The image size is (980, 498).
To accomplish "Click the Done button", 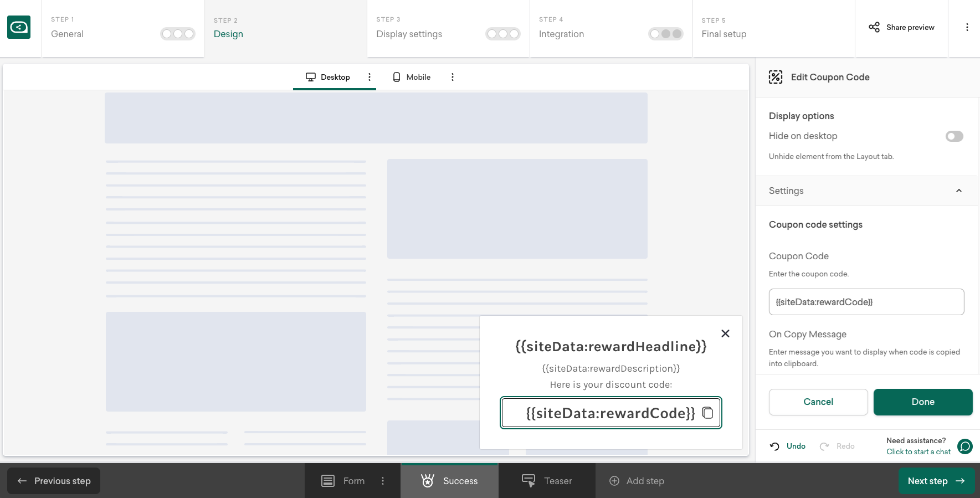I will [922, 402].
